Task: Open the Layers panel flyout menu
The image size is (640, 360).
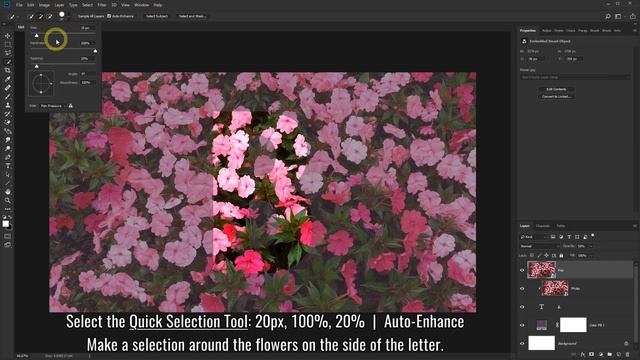Action: click(635, 226)
